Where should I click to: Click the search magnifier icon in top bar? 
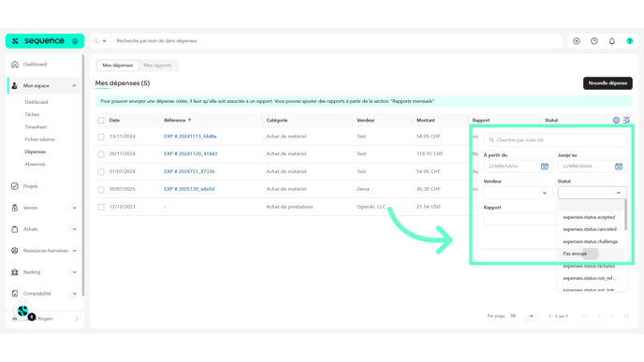point(96,41)
